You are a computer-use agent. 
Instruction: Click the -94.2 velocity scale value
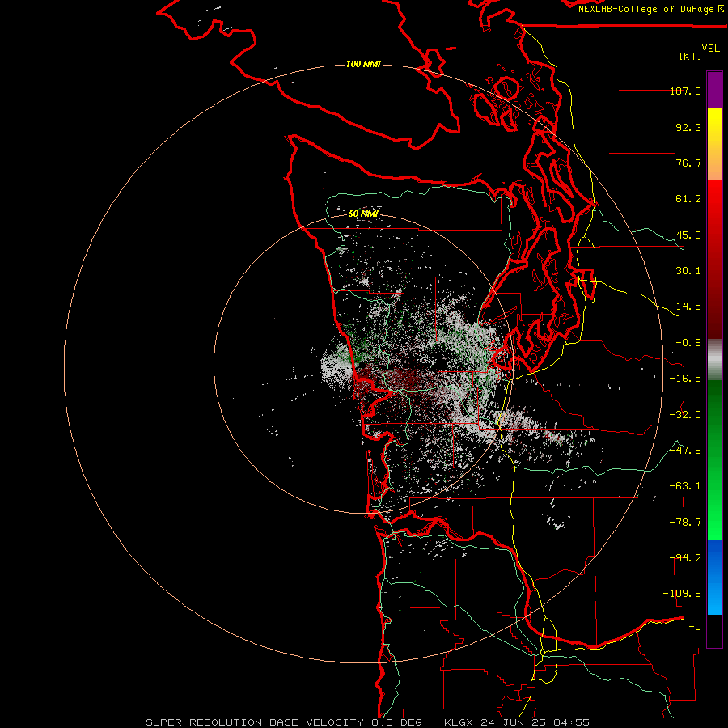point(685,558)
